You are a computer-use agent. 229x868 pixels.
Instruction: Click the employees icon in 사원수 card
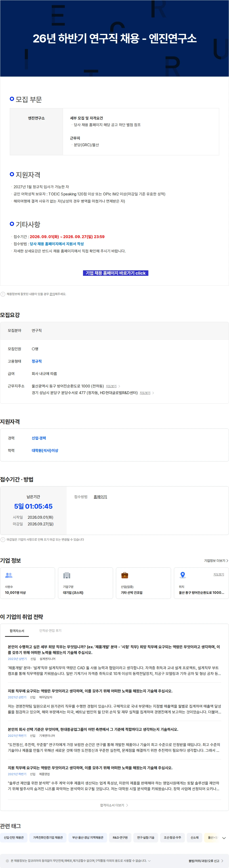tap(9, 575)
